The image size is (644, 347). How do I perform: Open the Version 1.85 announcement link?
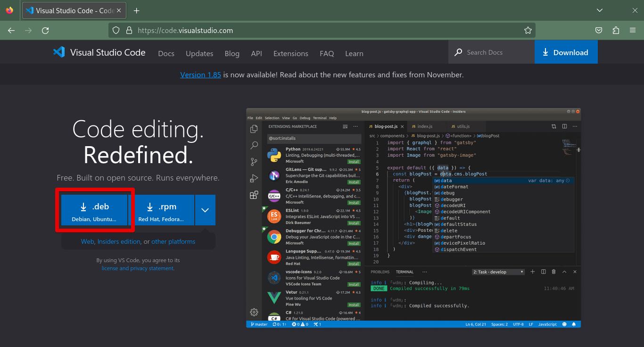(200, 74)
